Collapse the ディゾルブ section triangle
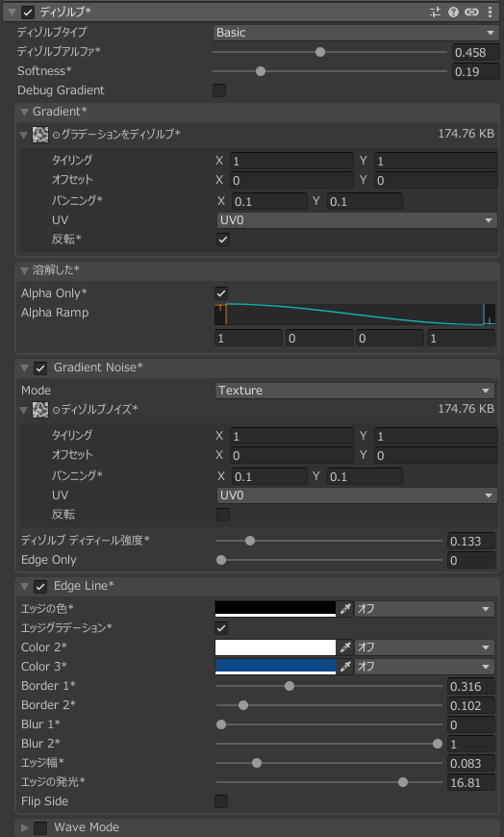 tap(12, 12)
